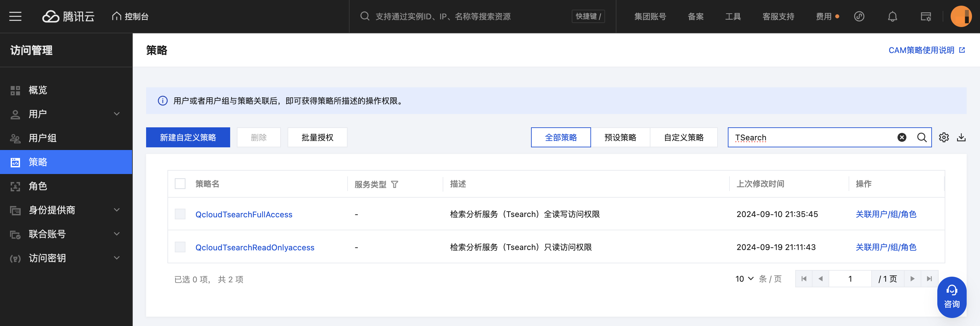Screen dimensions: 980x326
Task: Expand the 联合账号 section
Action: pyautogui.click(x=66, y=234)
